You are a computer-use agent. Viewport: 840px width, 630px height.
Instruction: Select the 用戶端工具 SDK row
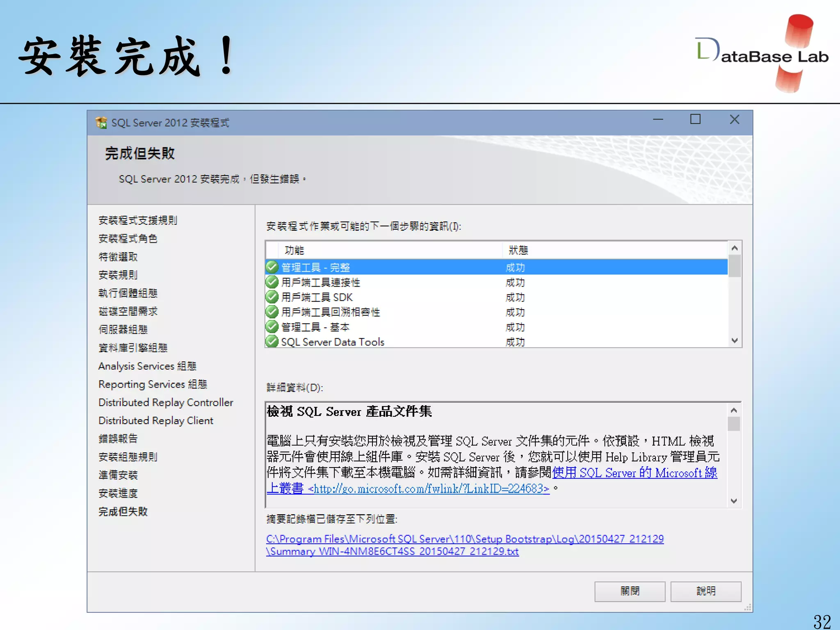(x=497, y=297)
